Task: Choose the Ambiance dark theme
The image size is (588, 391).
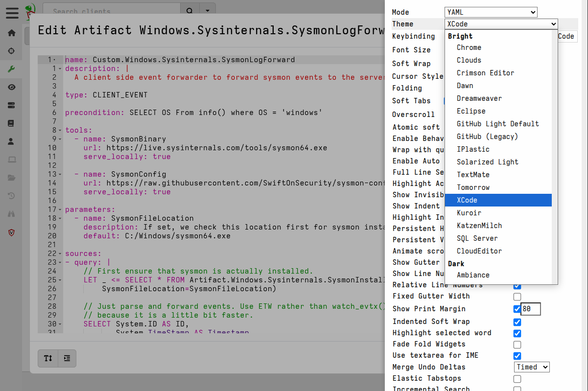Action: (x=473, y=275)
